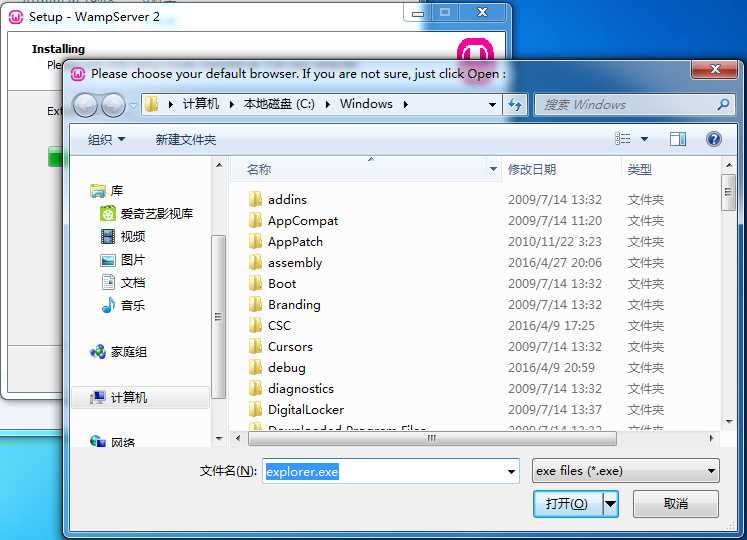The image size is (747, 540).
Task: Click the addins folder icon
Action: [255, 199]
